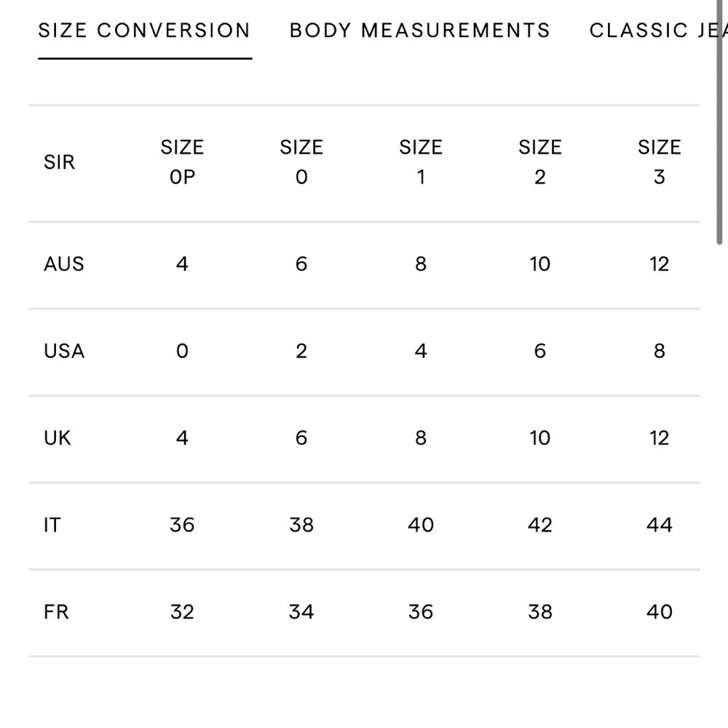Click the SIR header cell
The height and width of the screenshot is (728, 728).
(x=59, y=162)
